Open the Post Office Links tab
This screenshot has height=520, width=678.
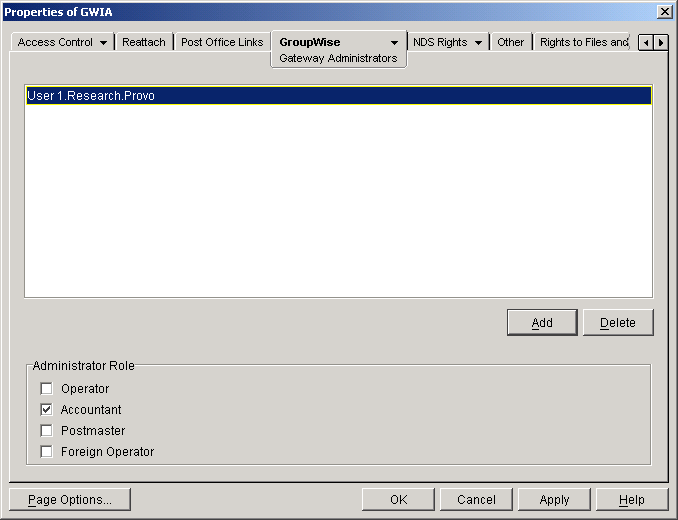(221, 43)
